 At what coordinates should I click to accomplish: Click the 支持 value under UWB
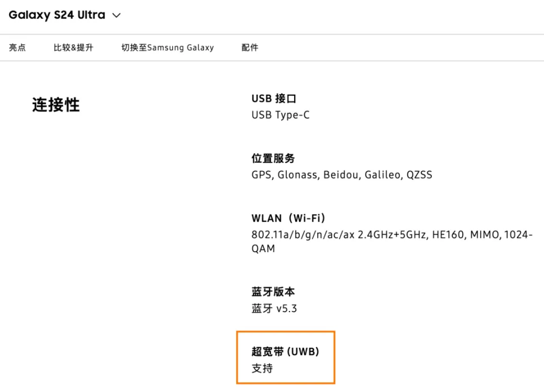click(x=262, y=368)
